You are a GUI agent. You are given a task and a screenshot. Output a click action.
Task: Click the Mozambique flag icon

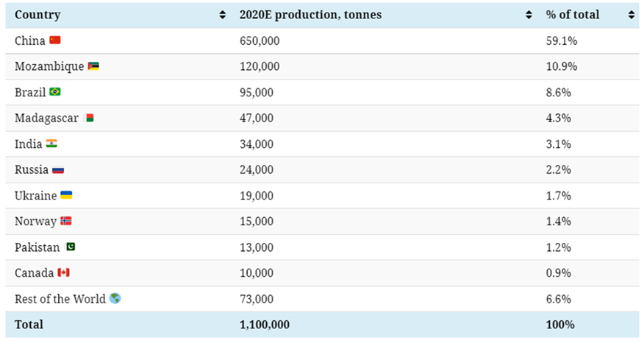point(93,66)
